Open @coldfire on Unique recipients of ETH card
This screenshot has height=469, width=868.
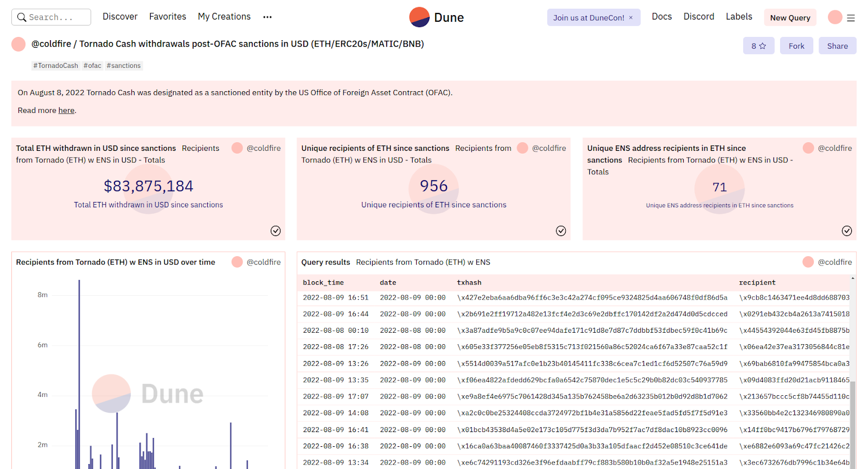(549, 148)
